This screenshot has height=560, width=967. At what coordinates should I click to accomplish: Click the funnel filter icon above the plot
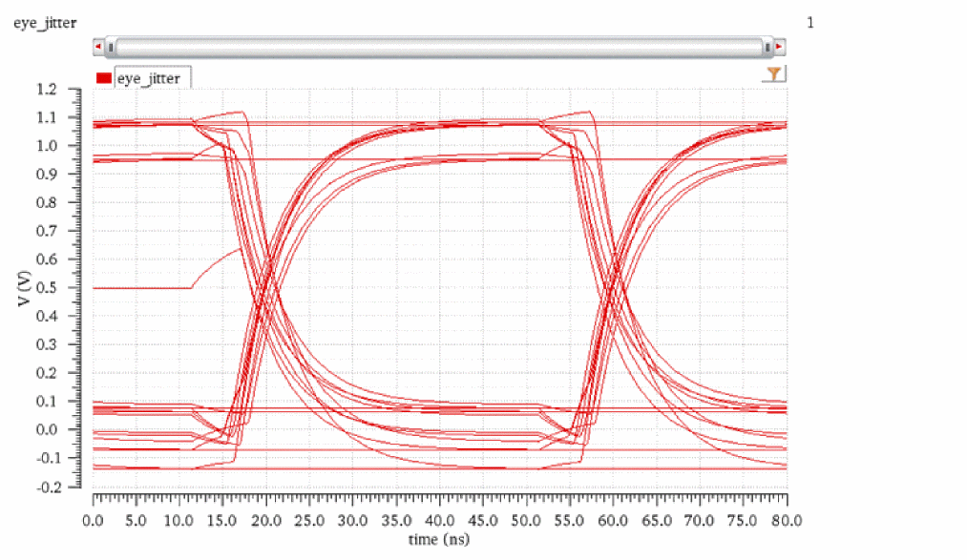773,74
